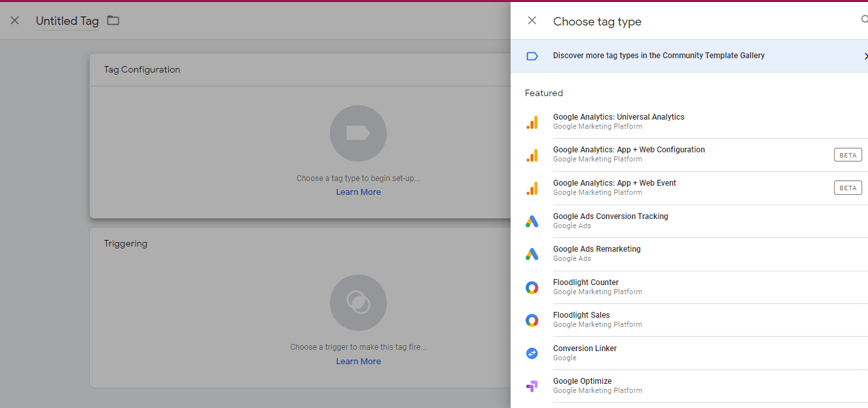The width and height of the screenshot is (868, 408).
Task: Choose Google Ads Conversion Tracking tag
Action: pyautogui.click(x=610, y=220)
